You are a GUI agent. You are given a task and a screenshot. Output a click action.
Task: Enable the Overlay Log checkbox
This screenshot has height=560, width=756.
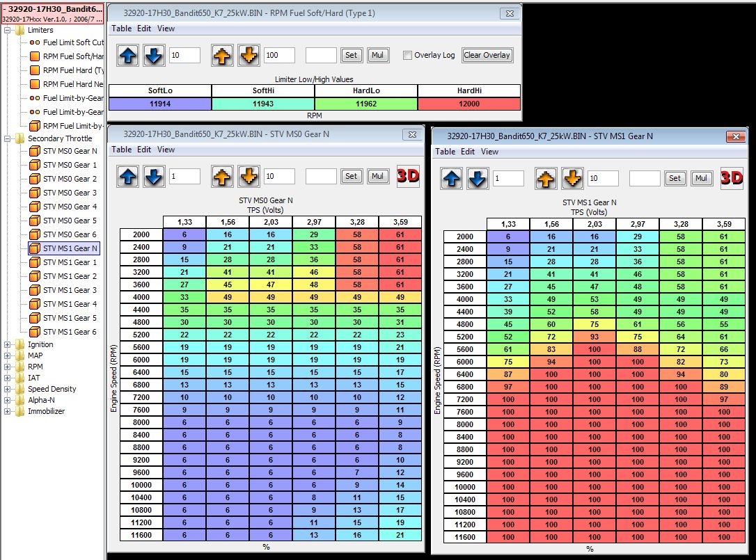pyautogui.click(x=408, y=56)
